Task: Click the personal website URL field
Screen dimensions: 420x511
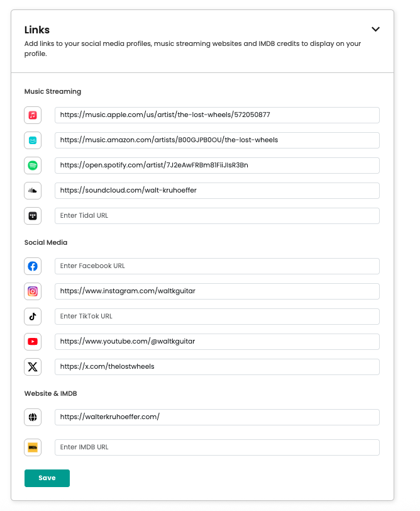Action: click(217, 417)
